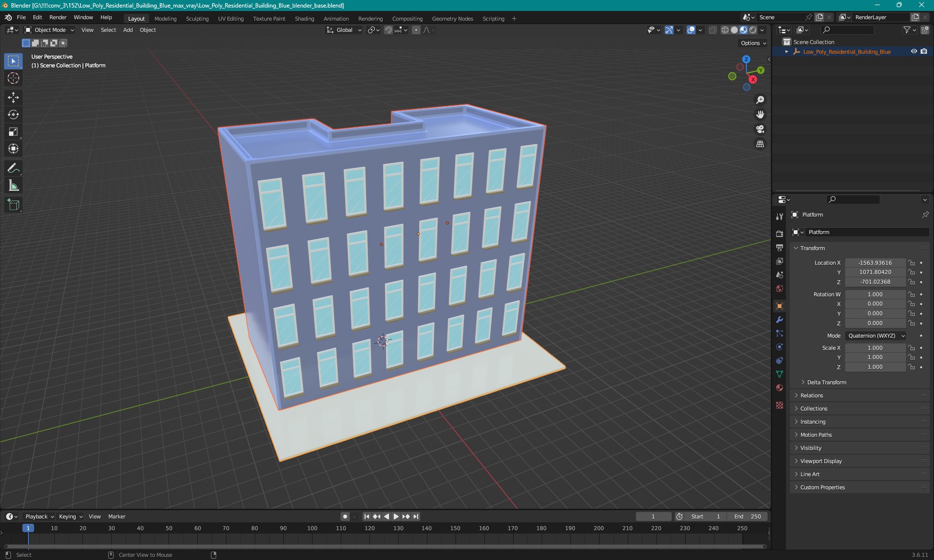Open Object Data properties green triangle icon
Viewport: 934px width, 560px height.
(779, 374)
